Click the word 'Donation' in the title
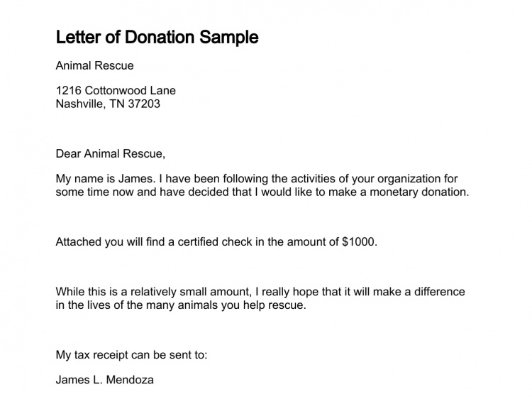532x399 pixels. pyautogui.click(x=160, y=37)
